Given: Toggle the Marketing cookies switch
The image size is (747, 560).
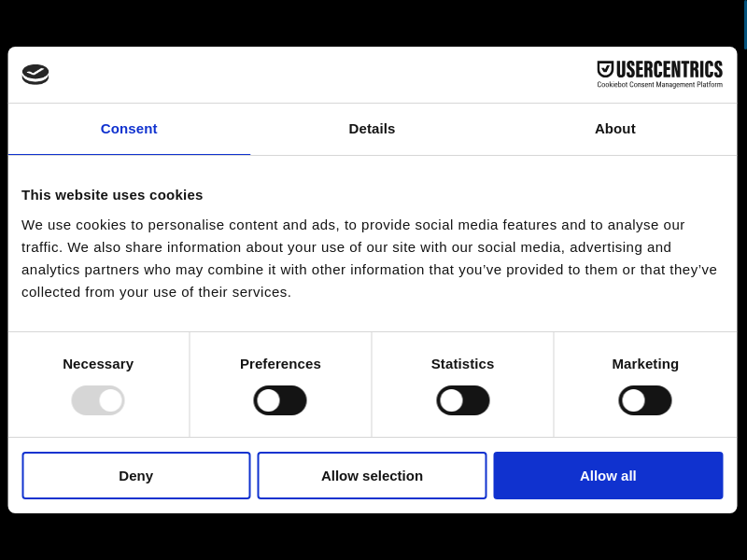Looking at the screenshot, I should 645,400.
